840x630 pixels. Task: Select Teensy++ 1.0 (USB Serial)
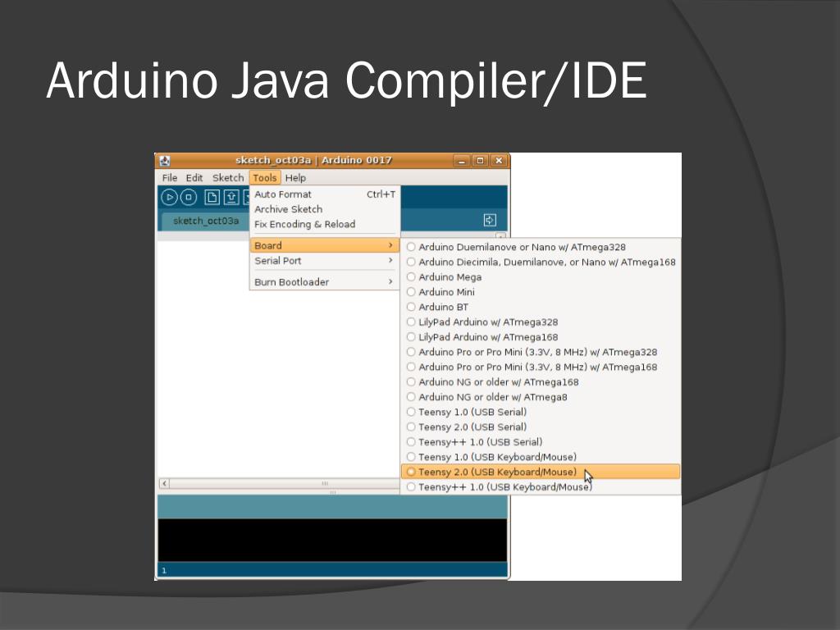coord(541,442)
